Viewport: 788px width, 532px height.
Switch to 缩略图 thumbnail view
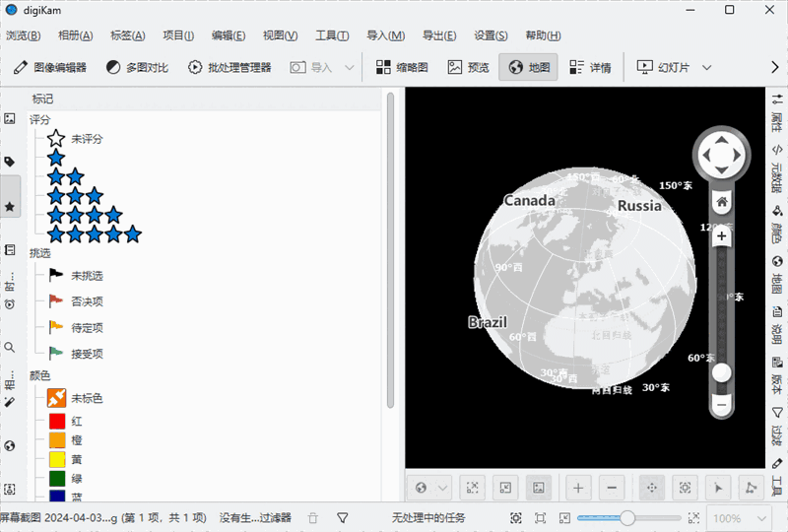click(402, 68)
